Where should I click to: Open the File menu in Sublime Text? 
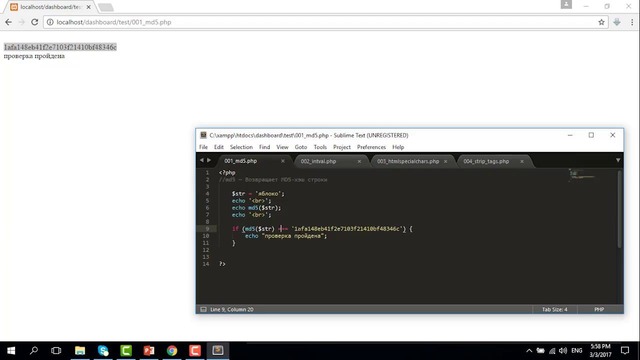click(203, 147)
